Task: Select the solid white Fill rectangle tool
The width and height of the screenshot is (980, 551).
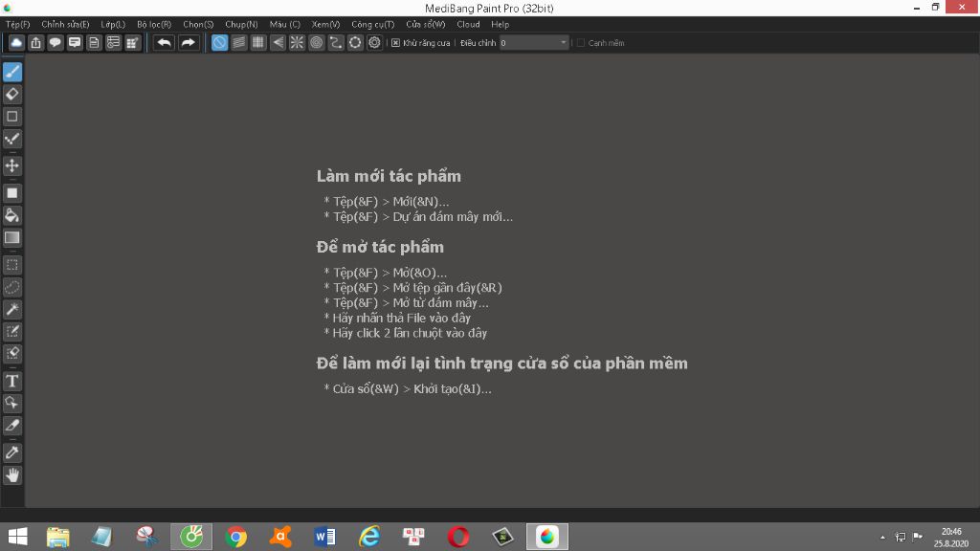Action: pos(11,193)
